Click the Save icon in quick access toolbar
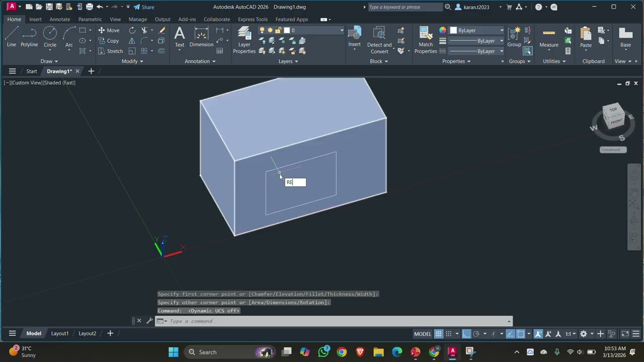The height and width of the screenshot is (362, 644). (x=49, y=7)
